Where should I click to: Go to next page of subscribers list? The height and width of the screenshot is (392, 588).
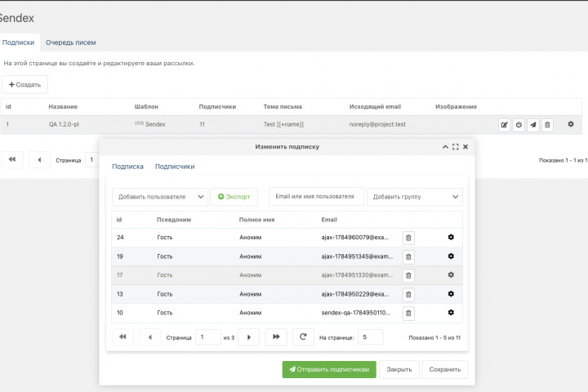248,336
